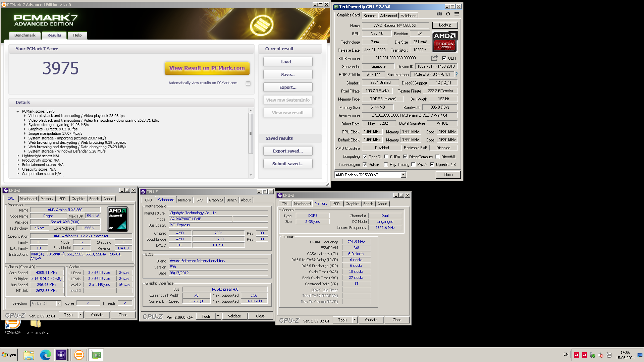The width and height of the screenshot is (644, 362).
Task: Toggle the Ray Tracing checkbox
Action: click(x=386, y=164)
